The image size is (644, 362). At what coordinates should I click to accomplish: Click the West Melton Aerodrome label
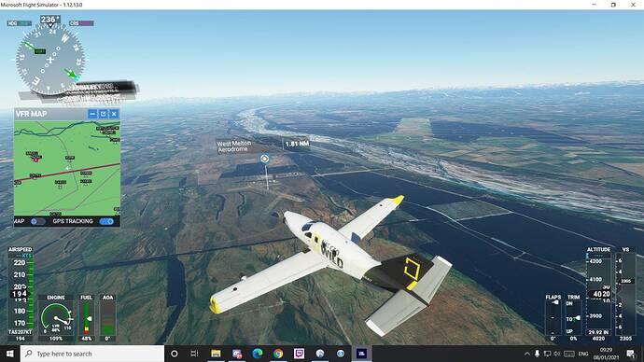(233, 146)
